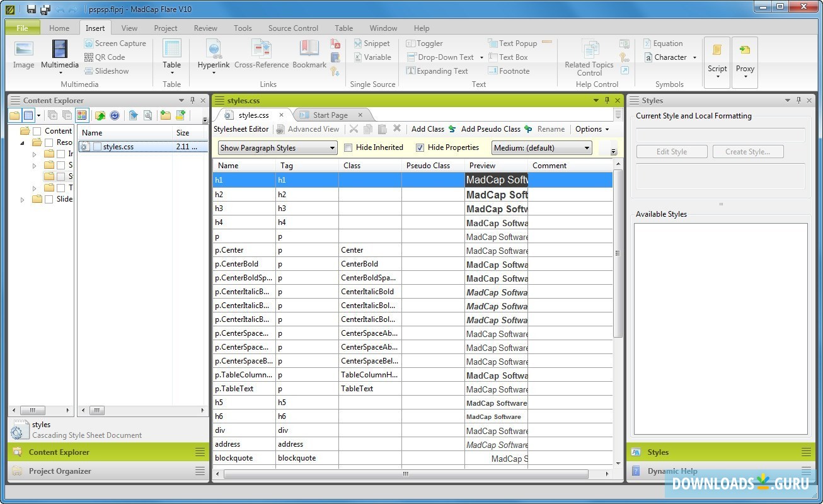Switch to the Start Page document tab
Viewport: 823px width, 504px height.
(x=330, y=115)
